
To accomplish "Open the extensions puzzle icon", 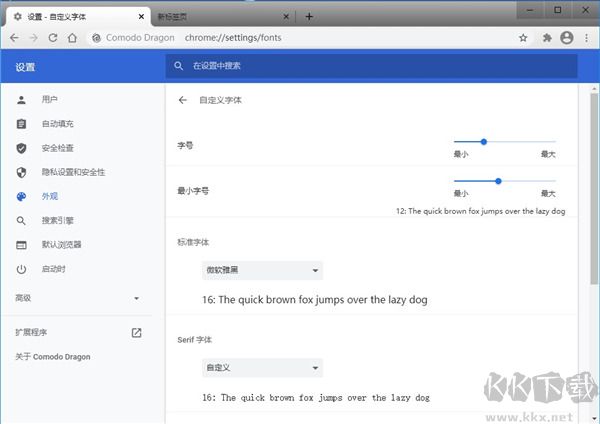I will [547, 38].
